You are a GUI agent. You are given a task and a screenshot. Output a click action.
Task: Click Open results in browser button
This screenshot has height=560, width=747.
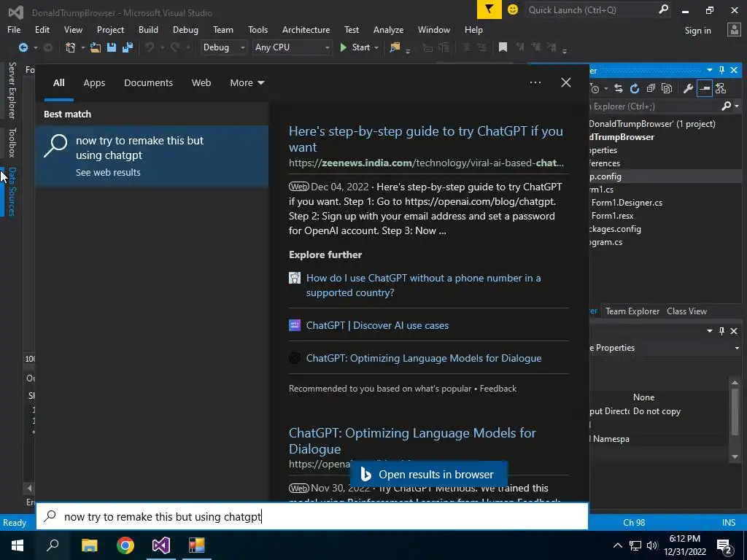click(428, 474)
